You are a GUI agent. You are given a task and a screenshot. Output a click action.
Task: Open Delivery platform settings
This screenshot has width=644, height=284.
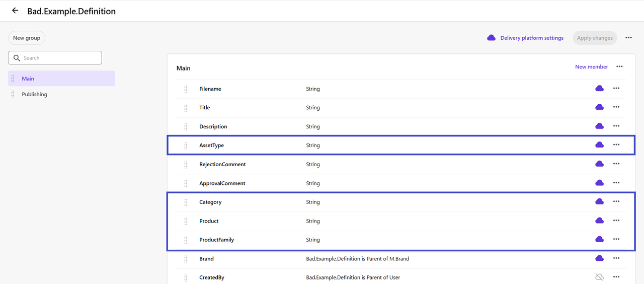point(531,38)
